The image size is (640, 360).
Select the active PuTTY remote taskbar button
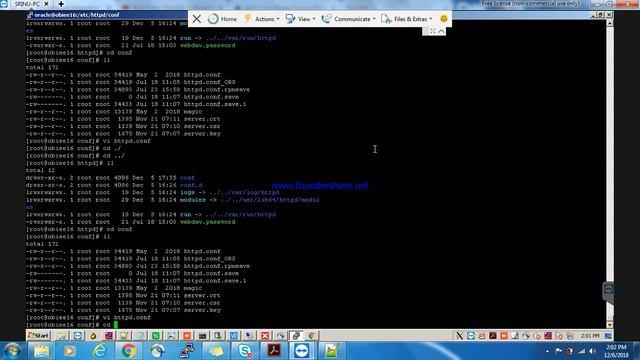click(x=296, y=336)
